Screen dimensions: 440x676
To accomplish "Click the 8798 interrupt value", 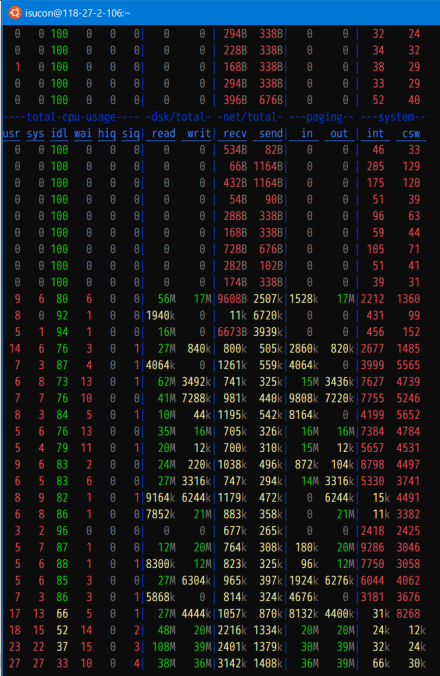I will click(372, 465).
